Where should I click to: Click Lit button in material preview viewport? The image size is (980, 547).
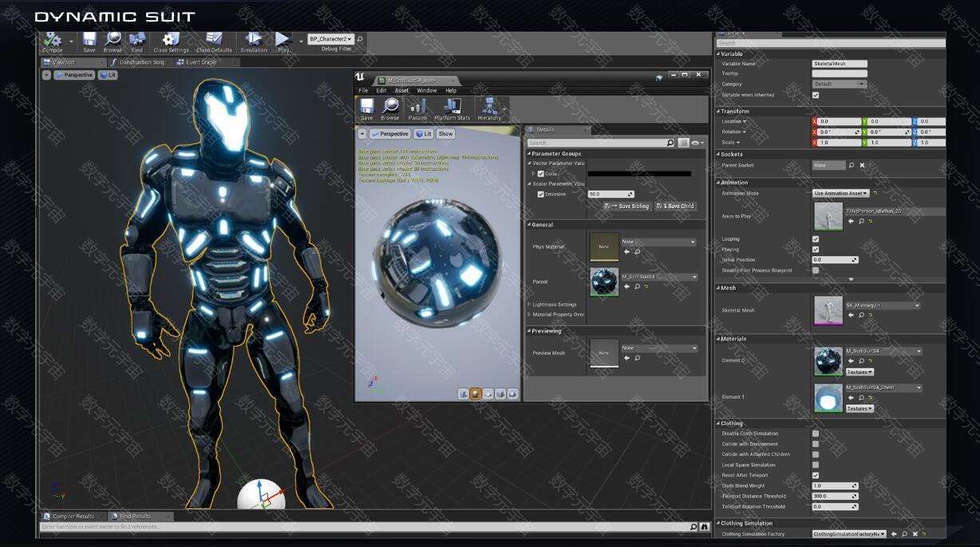pyautogui.click(x=423, y=134)
